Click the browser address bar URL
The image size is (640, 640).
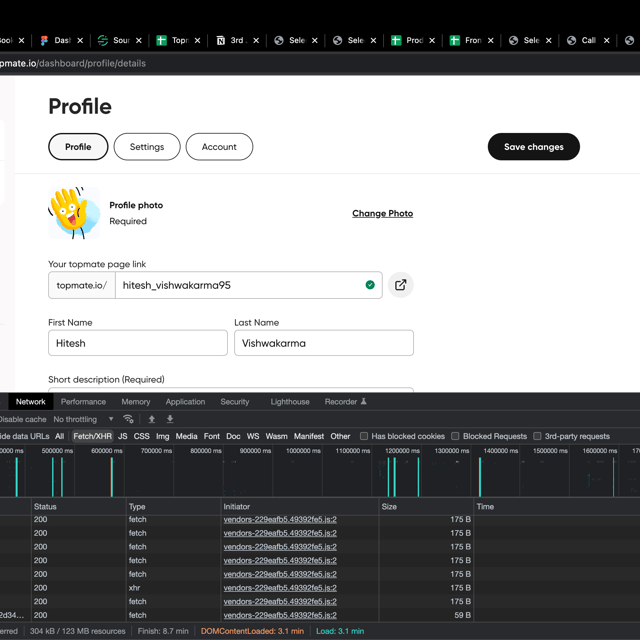[x=73, y=63]
